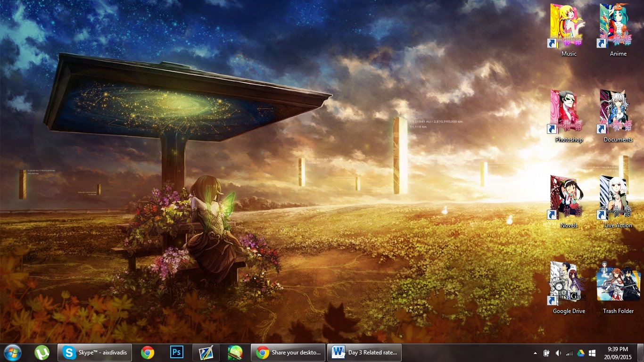Launch uTorrent from the taskbar

click(42, 353)
